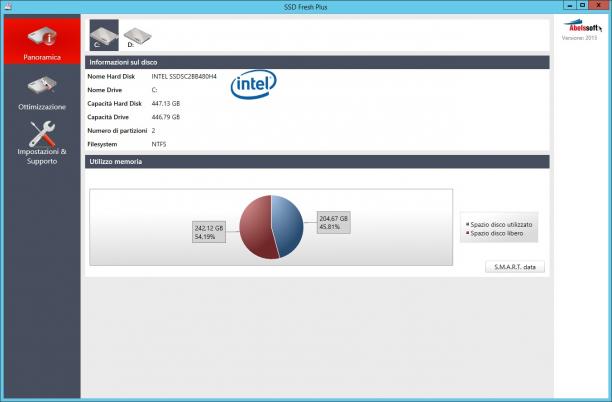Click the Abelssoft logo

(582, 26)
